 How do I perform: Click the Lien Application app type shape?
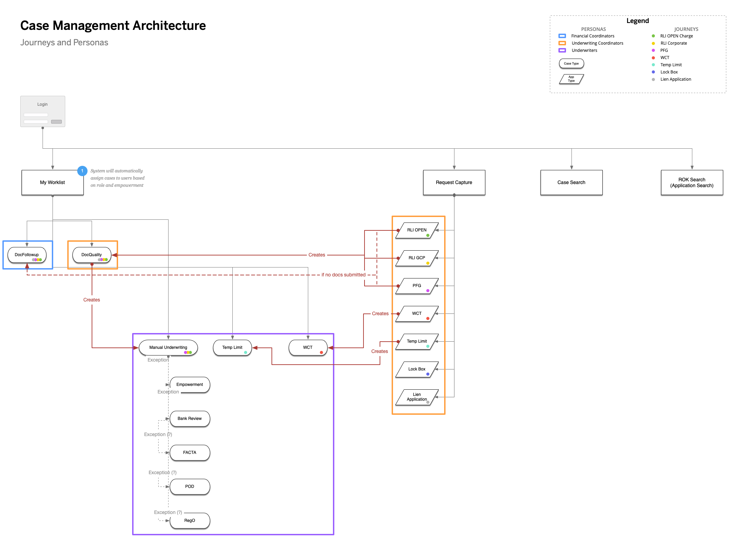[417, 397]
